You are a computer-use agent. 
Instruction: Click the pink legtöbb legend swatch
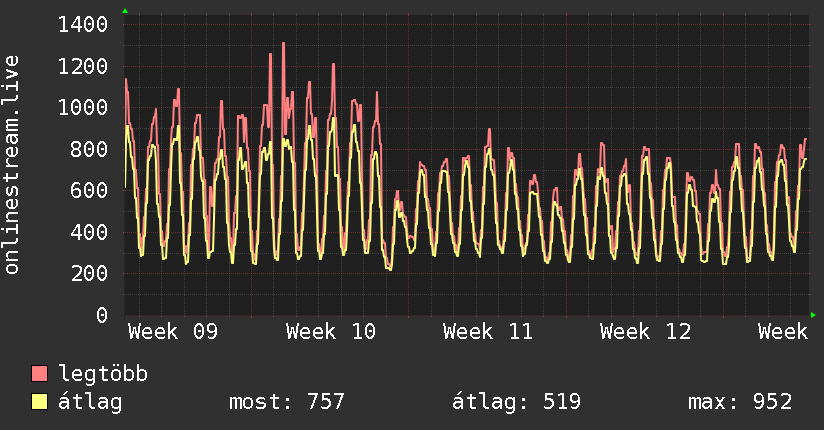[x=39, y=373]
